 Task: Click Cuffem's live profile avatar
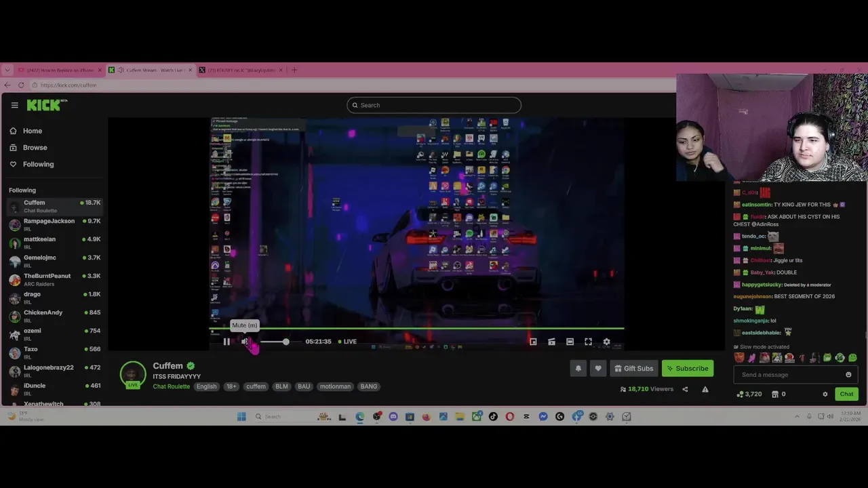[133, 375]
